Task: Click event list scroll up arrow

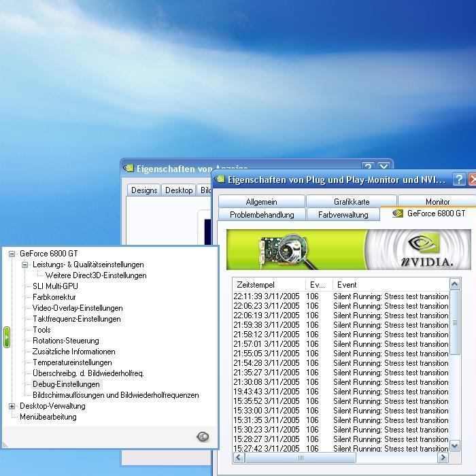Action: (x=455, y=284)
